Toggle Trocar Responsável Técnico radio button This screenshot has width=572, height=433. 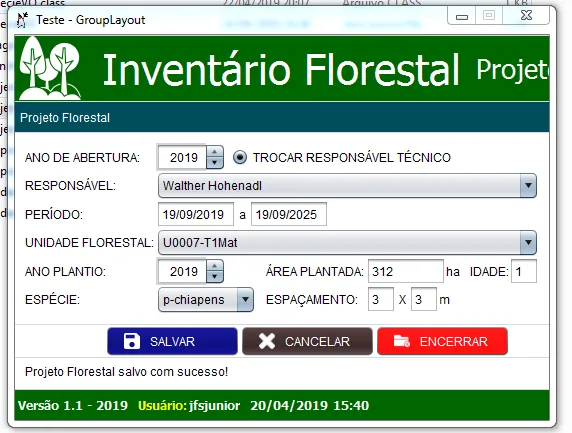click(240, 158)
